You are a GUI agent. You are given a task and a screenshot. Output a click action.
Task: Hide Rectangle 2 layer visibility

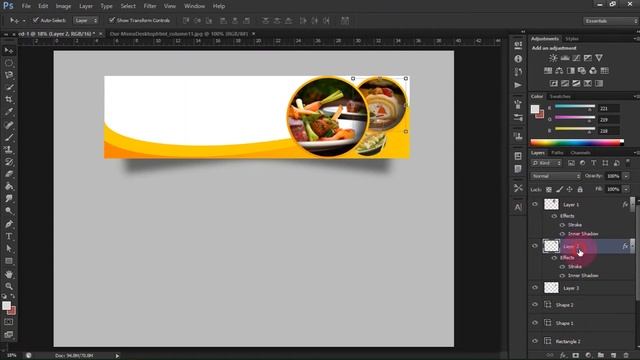point(535,341)
